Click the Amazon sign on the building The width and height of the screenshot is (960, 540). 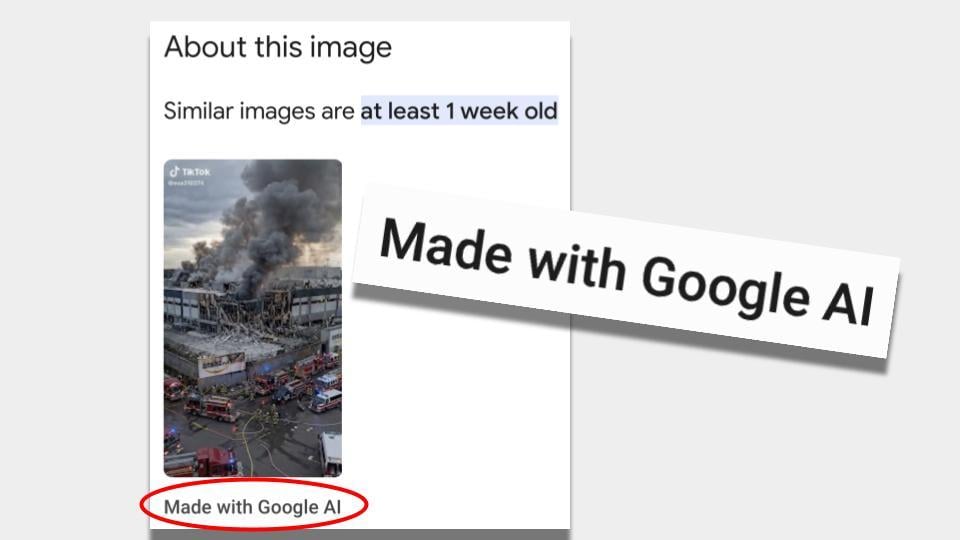(x=222, y=364)
